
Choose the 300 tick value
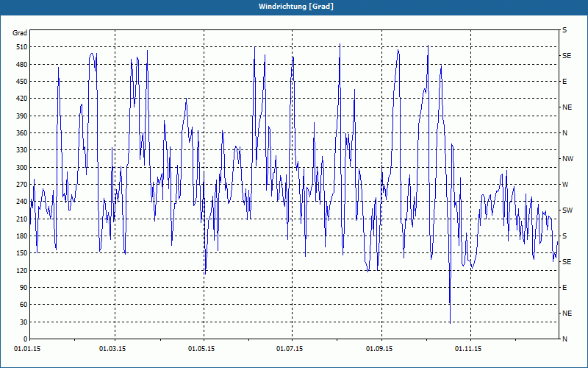pyautogui.click(x=22, y=168)
